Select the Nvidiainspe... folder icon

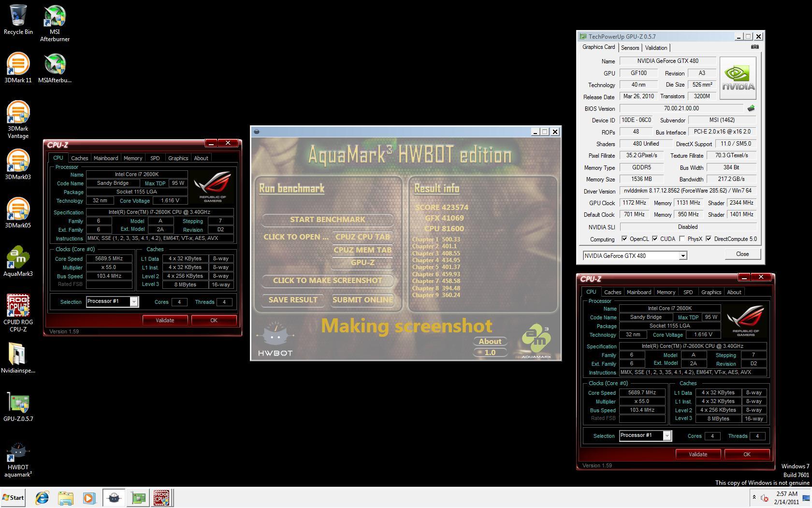point(18,358)
